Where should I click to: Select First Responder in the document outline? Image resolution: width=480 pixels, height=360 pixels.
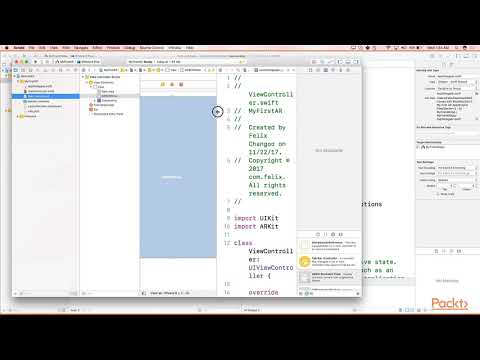click(x=104, y=105)
